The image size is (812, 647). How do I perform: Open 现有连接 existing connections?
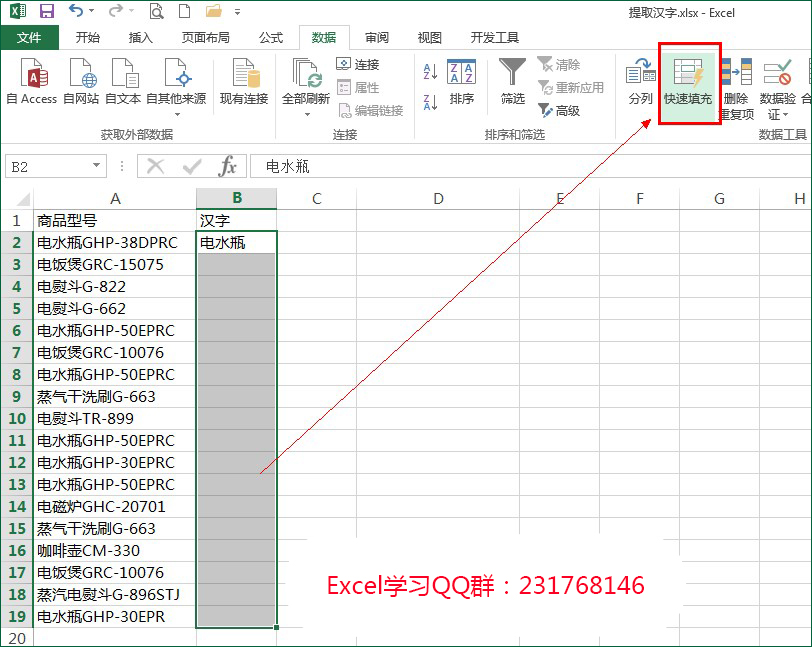point(244,81)
